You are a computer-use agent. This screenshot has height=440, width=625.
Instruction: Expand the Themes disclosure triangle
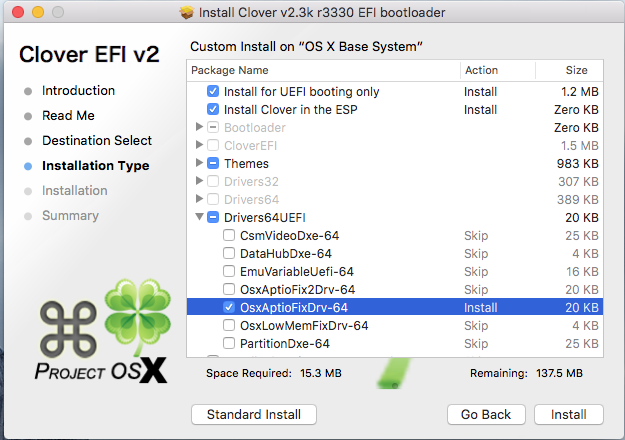point(199,163)
